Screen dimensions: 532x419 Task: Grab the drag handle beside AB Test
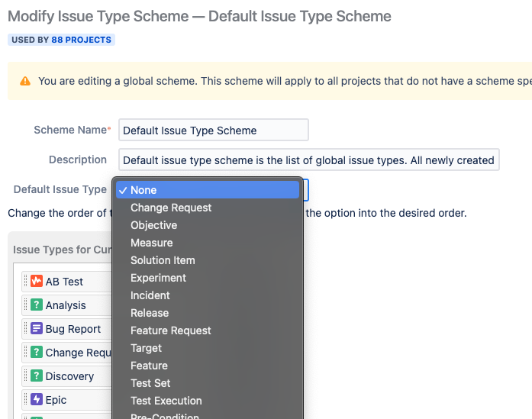click(25, 281)
